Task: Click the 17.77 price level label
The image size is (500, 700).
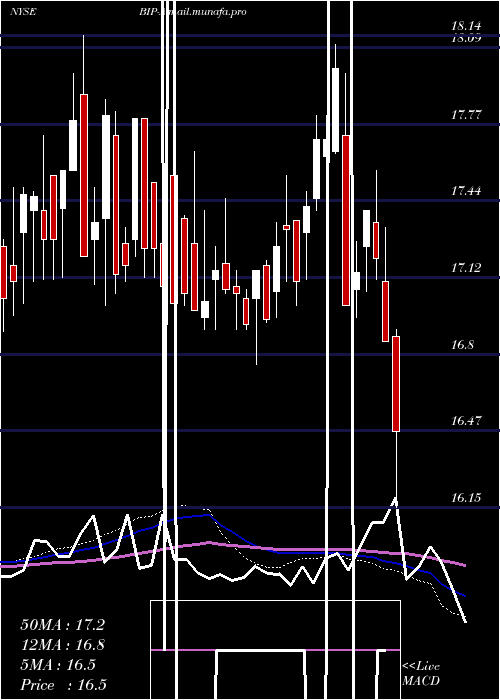Action: pyautogui.click(x=466, y=115)
